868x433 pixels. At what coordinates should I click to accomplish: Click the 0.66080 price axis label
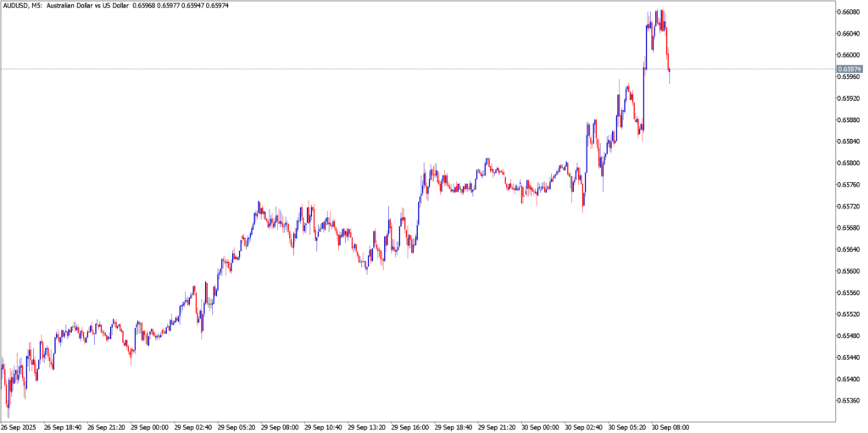click(849, 12)
